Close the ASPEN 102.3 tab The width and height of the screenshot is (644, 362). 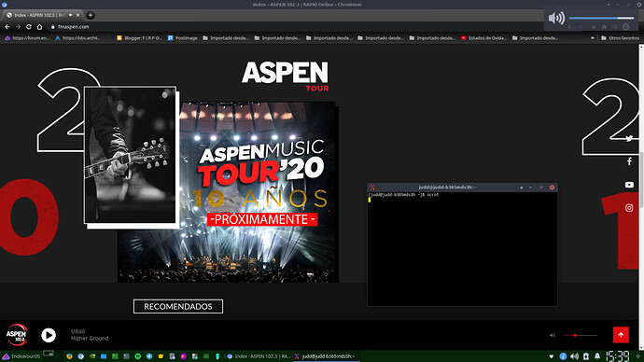77,15
